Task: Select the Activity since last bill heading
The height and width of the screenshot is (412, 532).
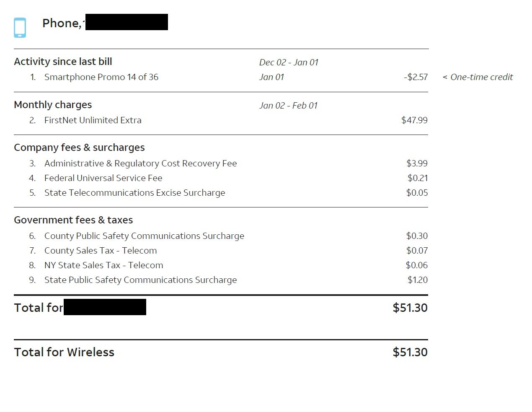Action: pyautogui.click(x=63, y=62)
